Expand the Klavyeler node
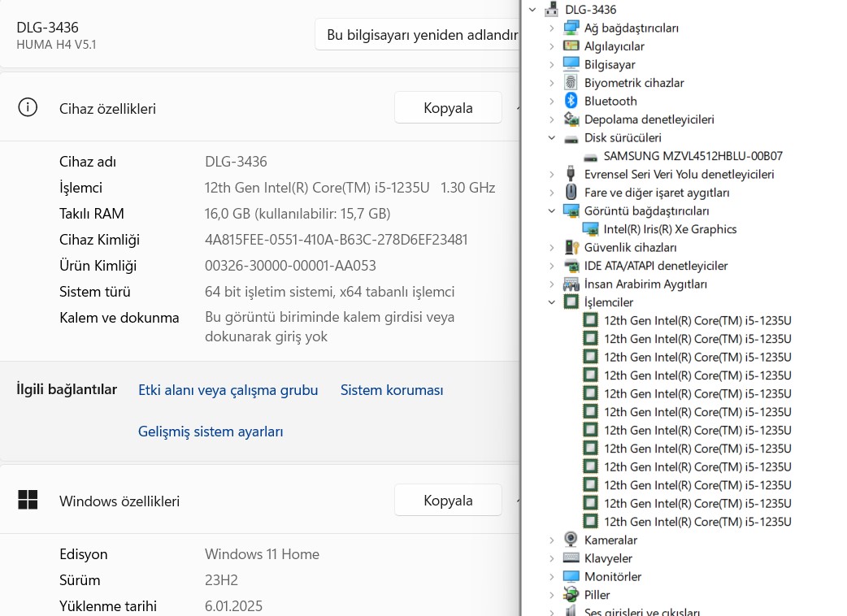This screenshot has height=616, width=847. (551, 558)
